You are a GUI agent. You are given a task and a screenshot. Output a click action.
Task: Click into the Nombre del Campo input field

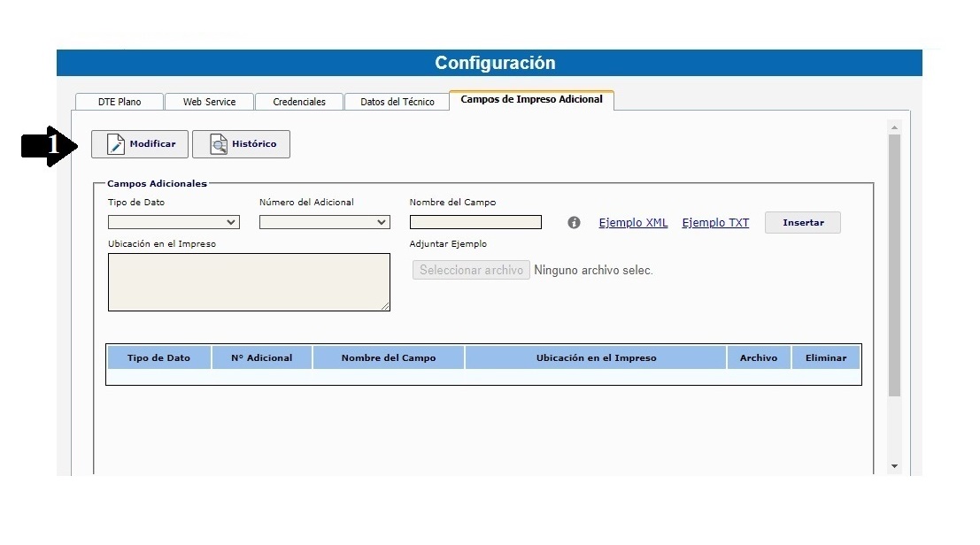(475, 221)
